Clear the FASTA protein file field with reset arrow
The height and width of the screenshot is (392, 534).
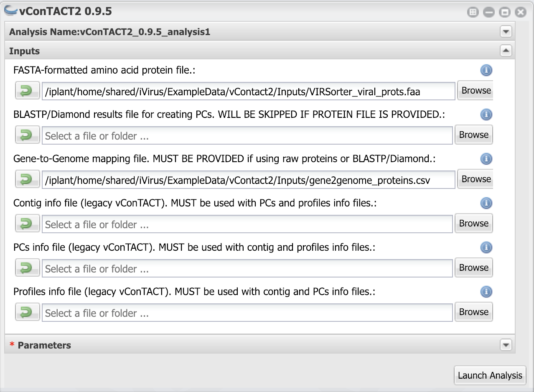click(x=27, y=90)
